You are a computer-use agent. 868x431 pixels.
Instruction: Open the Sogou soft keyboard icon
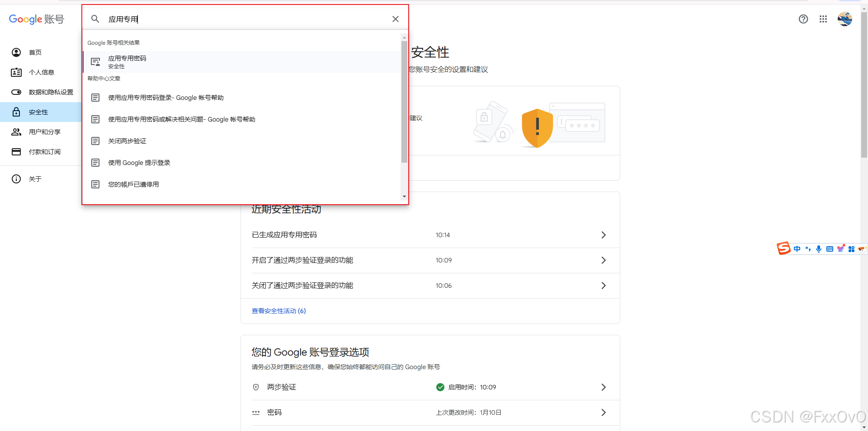(830, 249)
